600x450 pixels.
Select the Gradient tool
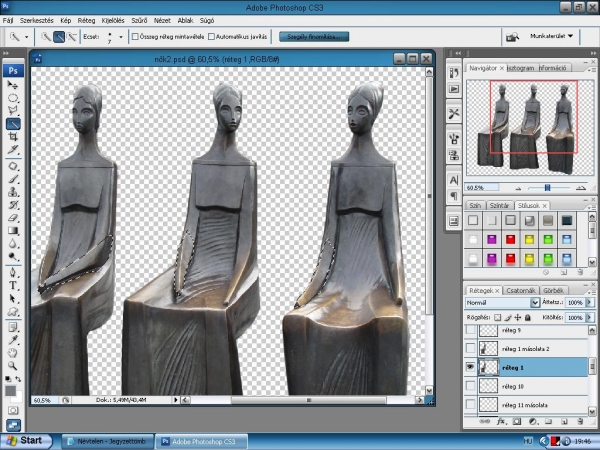pos(13,230)
